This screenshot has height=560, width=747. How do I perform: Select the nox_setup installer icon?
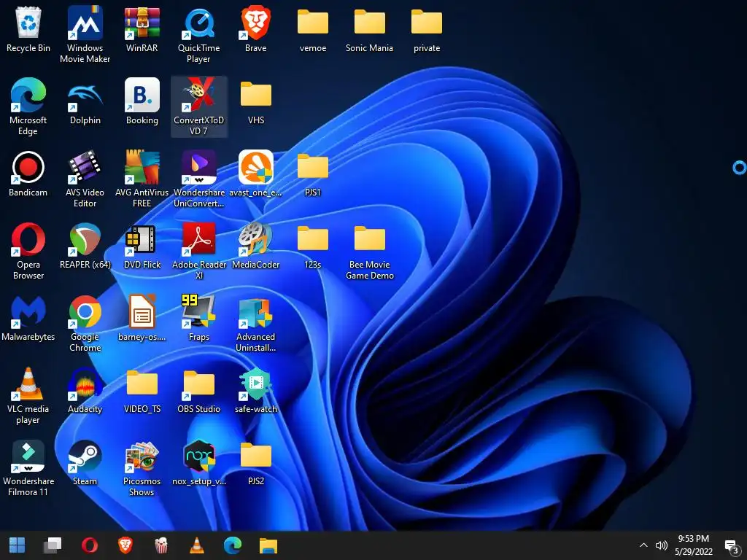point(198,463)
